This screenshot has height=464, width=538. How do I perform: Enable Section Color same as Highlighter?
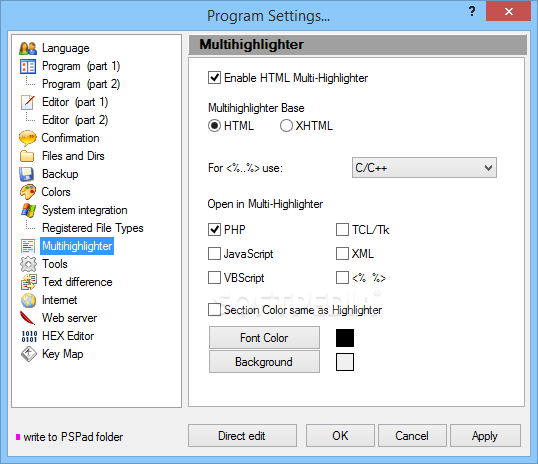coord(214,310)
